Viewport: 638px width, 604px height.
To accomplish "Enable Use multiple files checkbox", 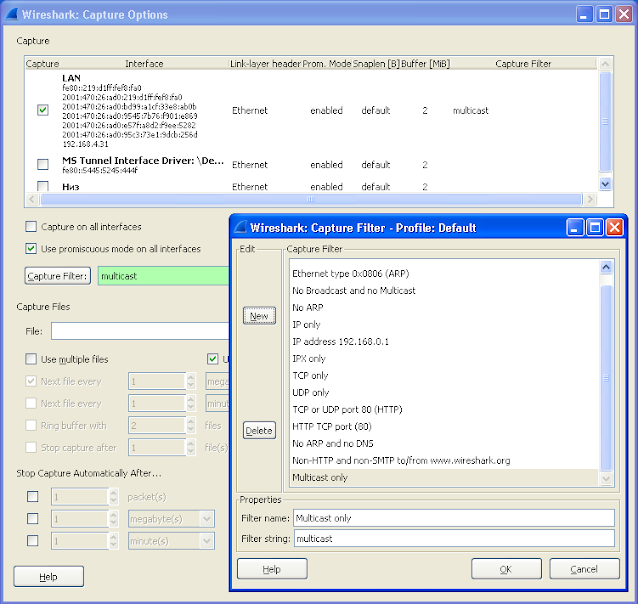I will [31, 359].
